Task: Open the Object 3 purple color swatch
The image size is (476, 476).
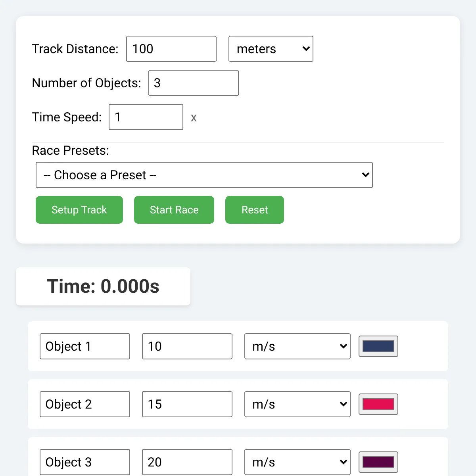Action: tap(378, 462)
